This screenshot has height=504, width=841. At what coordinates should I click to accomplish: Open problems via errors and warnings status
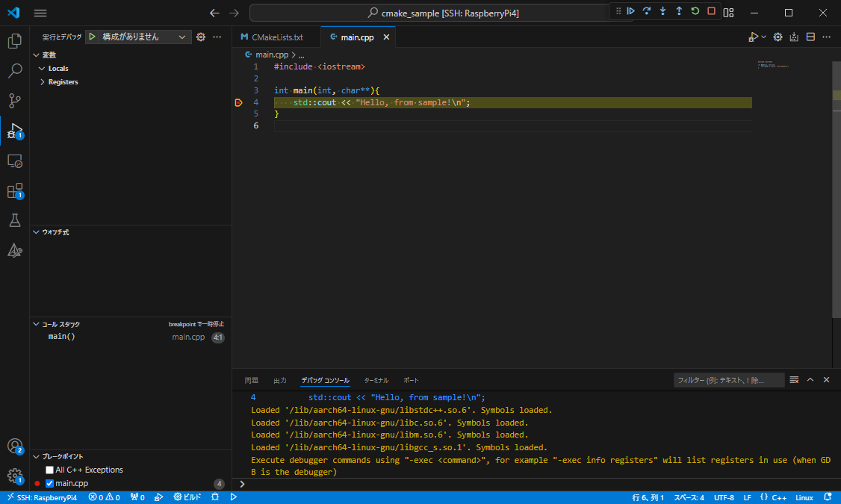point(104,497)
